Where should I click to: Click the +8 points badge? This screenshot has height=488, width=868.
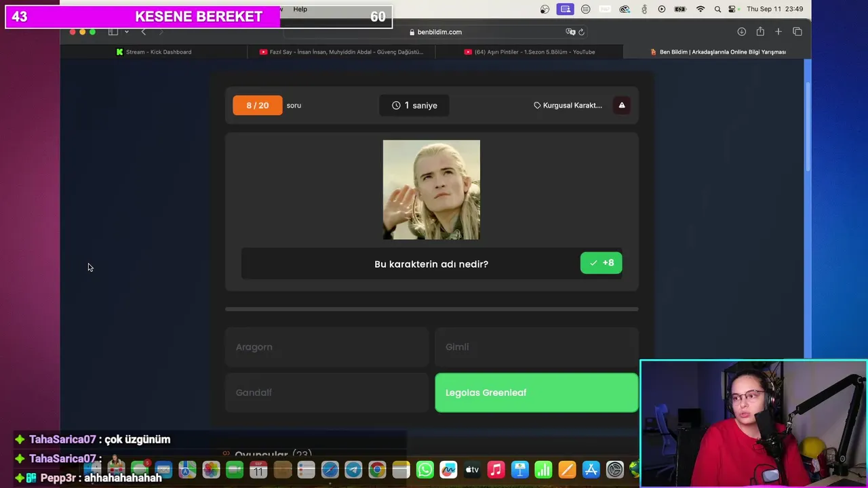[x=601, y=263]
